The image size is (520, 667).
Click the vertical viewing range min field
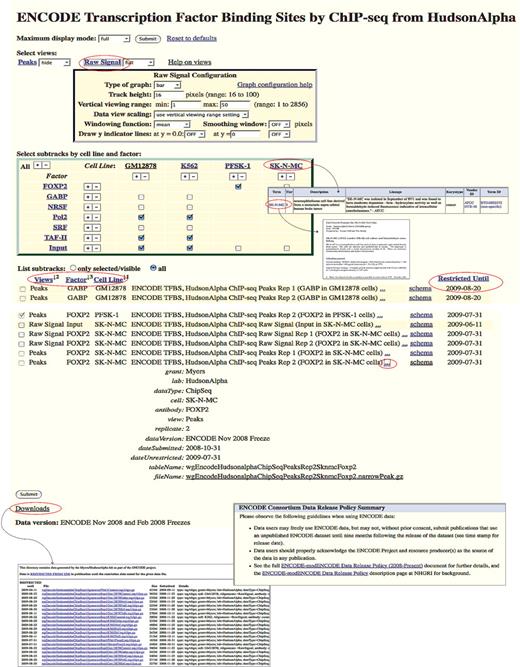186,105
